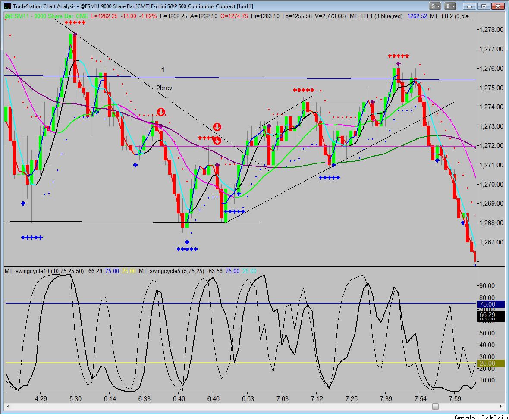Click the red down-arrow marker near 6:33
Image resolution: width=509 pixels, height=420 pixels.
click(161, 112)
